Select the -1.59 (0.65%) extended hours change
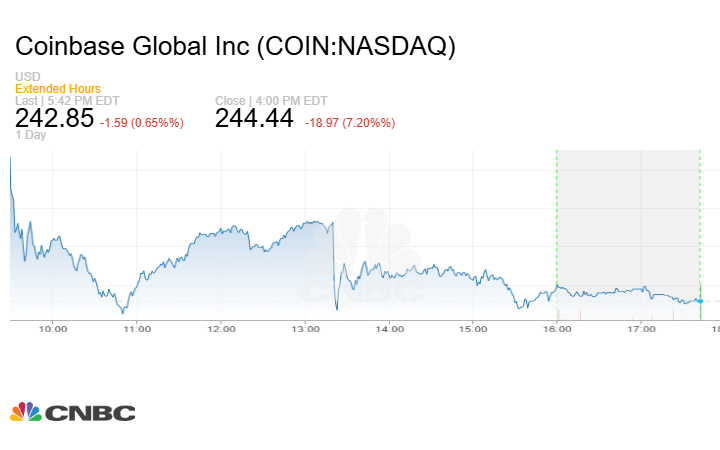This screenshot has width=720, height=450. click(x=142, y=123)
